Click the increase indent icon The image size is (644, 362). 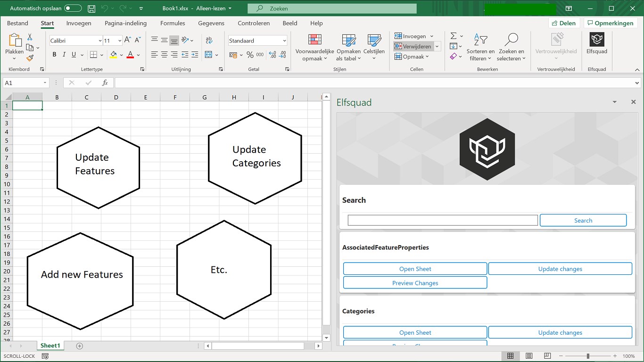[x=195, y=55]
